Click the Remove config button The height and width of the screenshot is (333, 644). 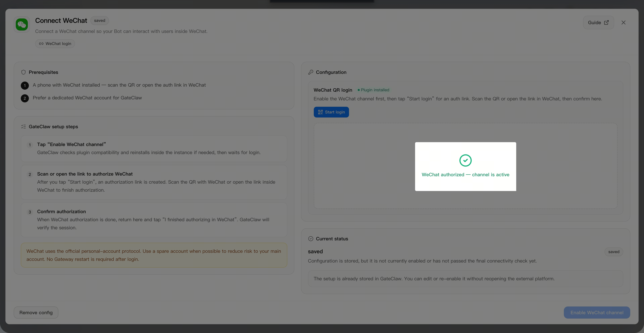point(36,313)
